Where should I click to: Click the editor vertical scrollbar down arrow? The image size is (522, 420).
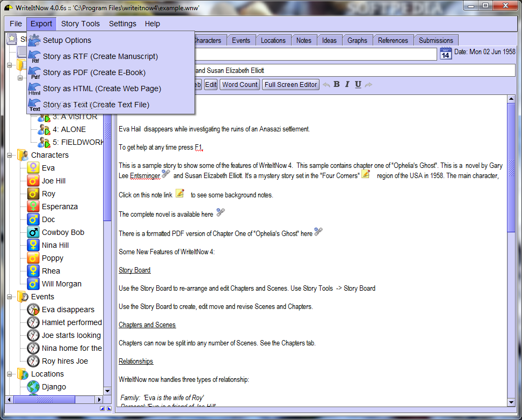(511, 402)
